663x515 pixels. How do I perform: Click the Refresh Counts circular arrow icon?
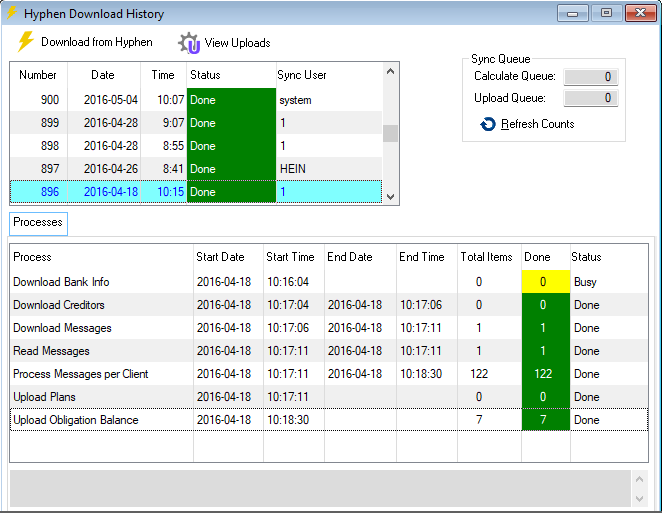[x=488, y=124]
